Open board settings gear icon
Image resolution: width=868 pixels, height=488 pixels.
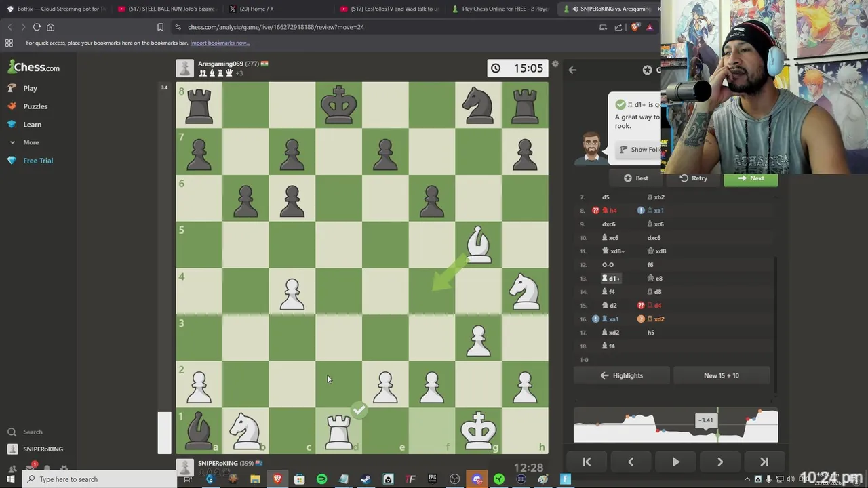(555, 64)
